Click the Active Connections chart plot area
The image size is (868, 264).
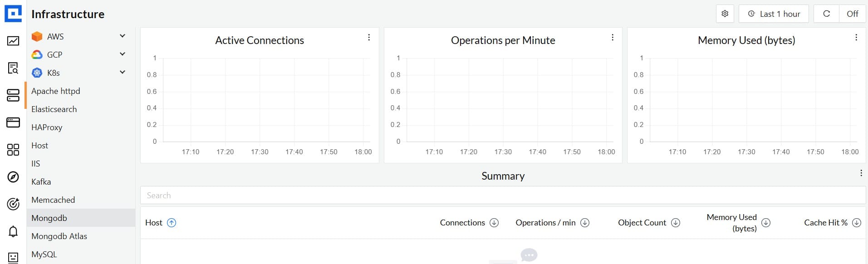(267, 100)
